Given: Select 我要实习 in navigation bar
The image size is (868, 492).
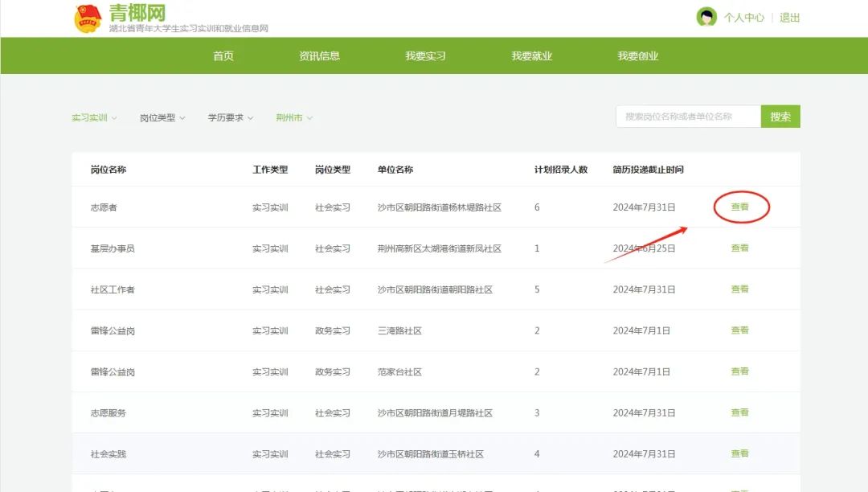Looking at the screenshot, I should click(x=425, y=56).
